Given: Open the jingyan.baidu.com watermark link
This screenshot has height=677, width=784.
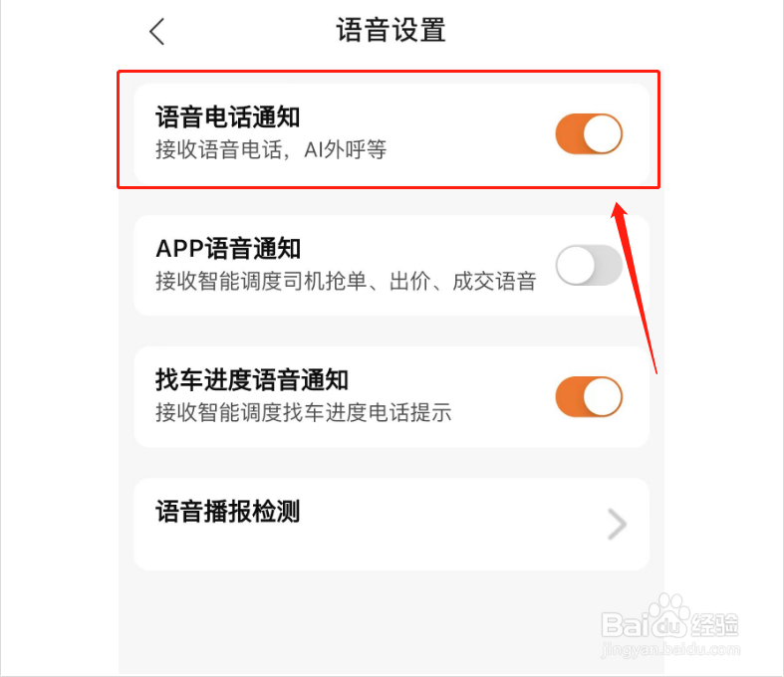Looking at the screenshot, I should tap(670, 649).
